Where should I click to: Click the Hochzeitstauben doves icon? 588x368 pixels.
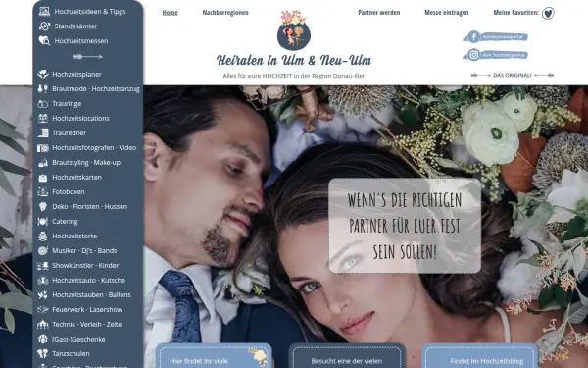[43, 294]
